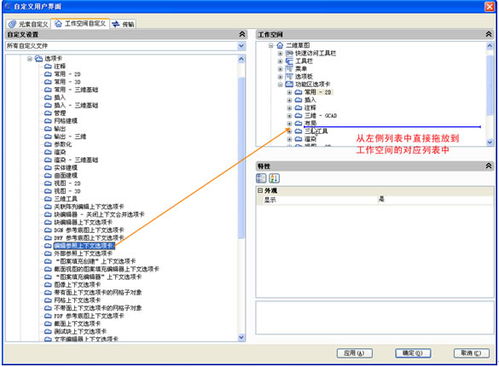
Task: Collapse the 外观 property category
Action: pyautogui.click(x=260, y=191)
